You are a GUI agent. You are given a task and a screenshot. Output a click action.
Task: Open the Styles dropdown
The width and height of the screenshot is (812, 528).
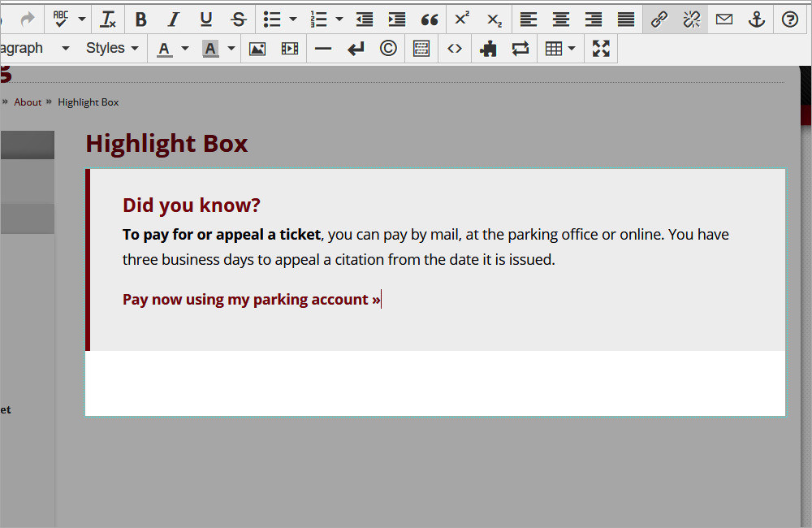point(112,48)
